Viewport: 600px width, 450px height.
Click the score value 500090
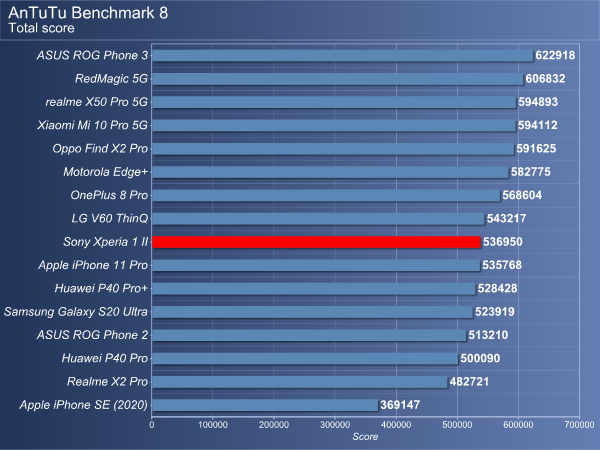480,359
